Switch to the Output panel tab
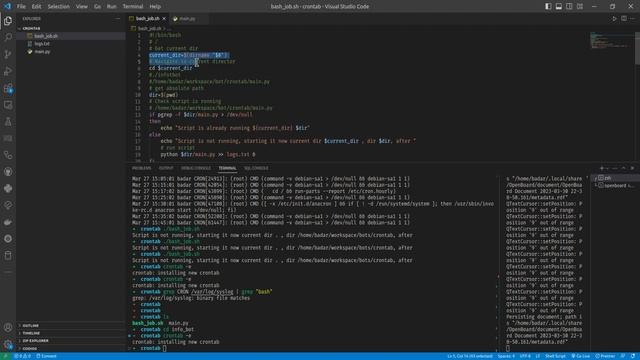This screenshot has width=640, height=360. click(x=166, y=168)
